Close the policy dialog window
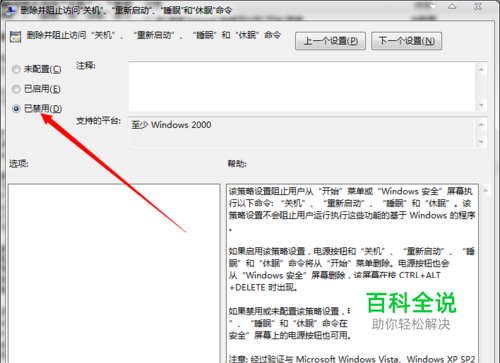This screenshot has height=363, width=500. point(478,6)
